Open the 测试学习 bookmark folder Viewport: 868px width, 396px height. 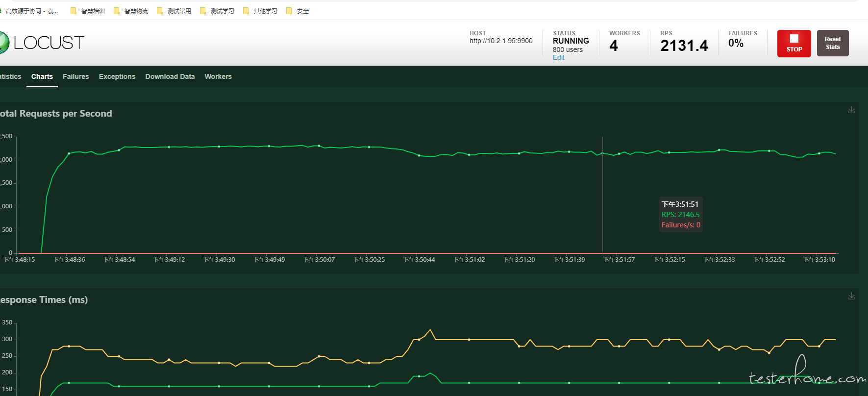[x=217, y=11]
